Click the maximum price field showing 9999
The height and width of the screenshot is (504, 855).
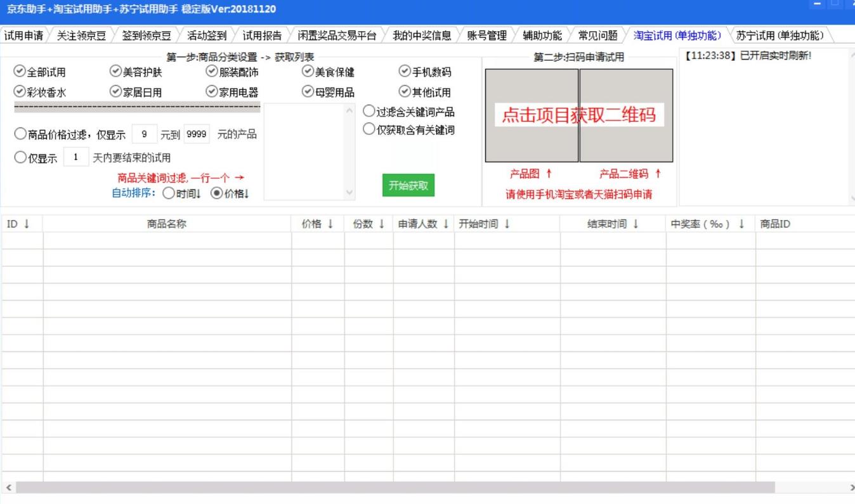[197, 134]
